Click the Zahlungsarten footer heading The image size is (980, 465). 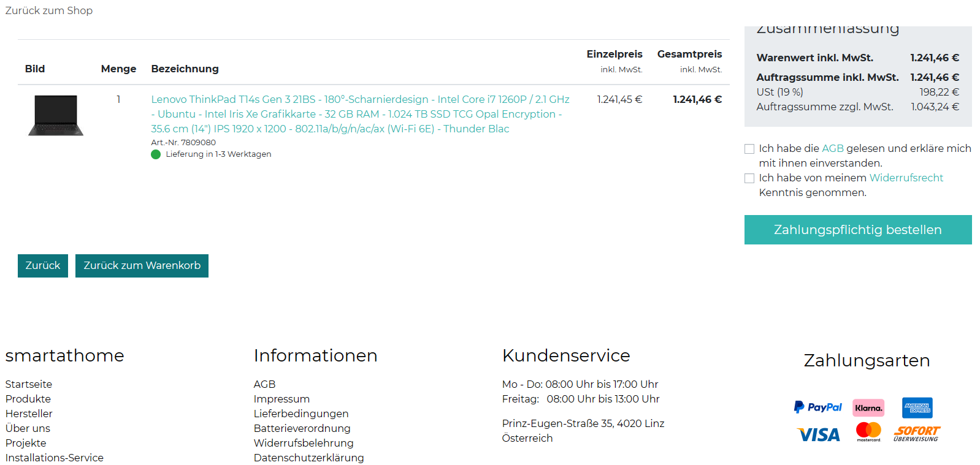coord(867,360)
